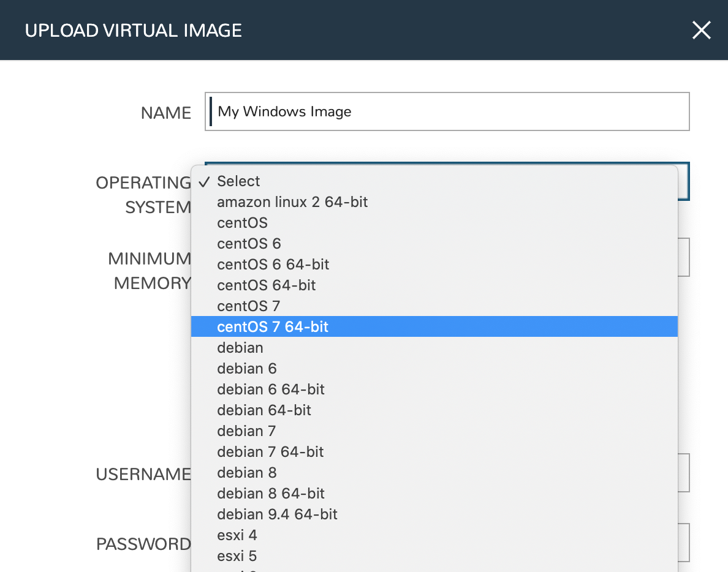Pick esxi 4 from the OS list
Image resolution: width=728 pixels, height=572 pixels.
point(237,535)
